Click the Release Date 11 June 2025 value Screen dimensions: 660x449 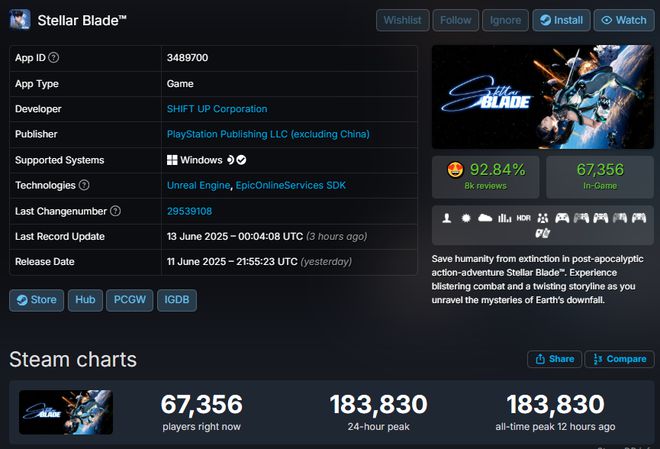point(232,262)
